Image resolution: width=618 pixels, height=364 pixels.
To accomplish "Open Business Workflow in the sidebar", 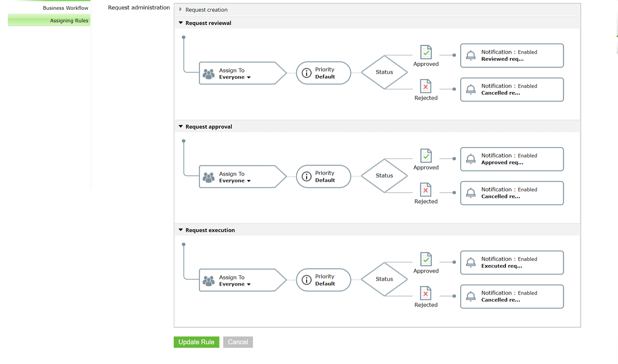I will click(x=65, y=8).
